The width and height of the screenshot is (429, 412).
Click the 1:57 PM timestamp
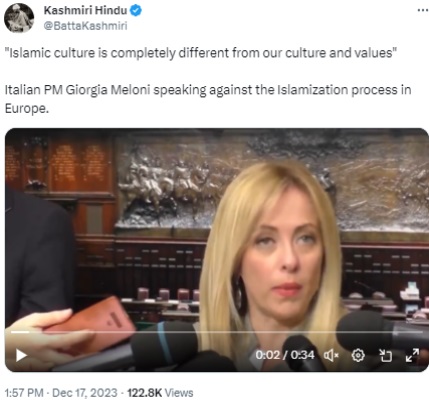point(24,393)
